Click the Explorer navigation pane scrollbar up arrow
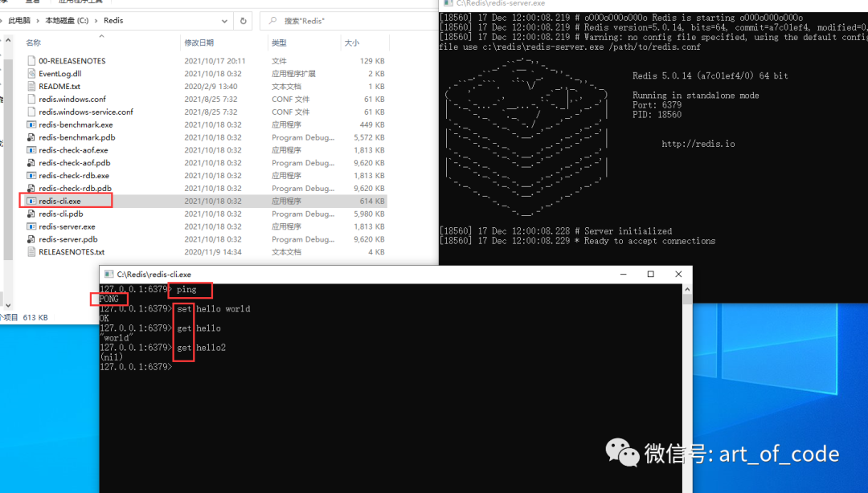 point(8,40)
